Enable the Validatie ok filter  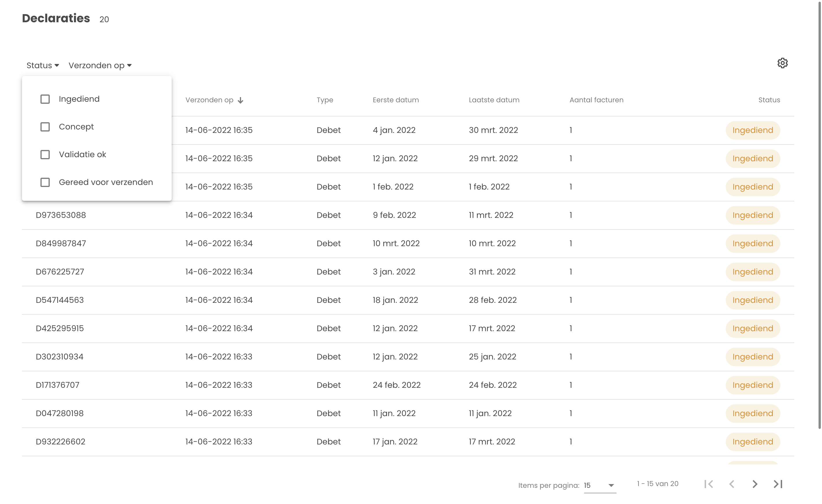45,154
